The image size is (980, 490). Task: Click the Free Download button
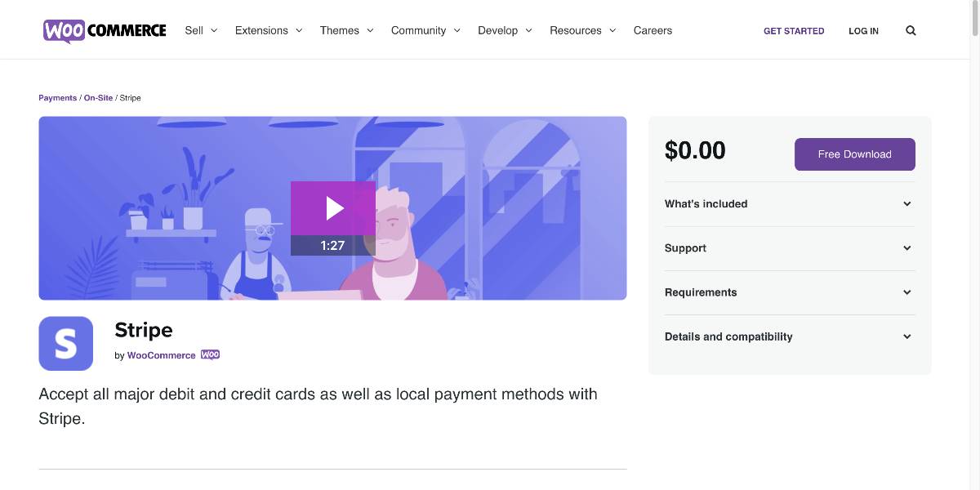click(855, 154)
